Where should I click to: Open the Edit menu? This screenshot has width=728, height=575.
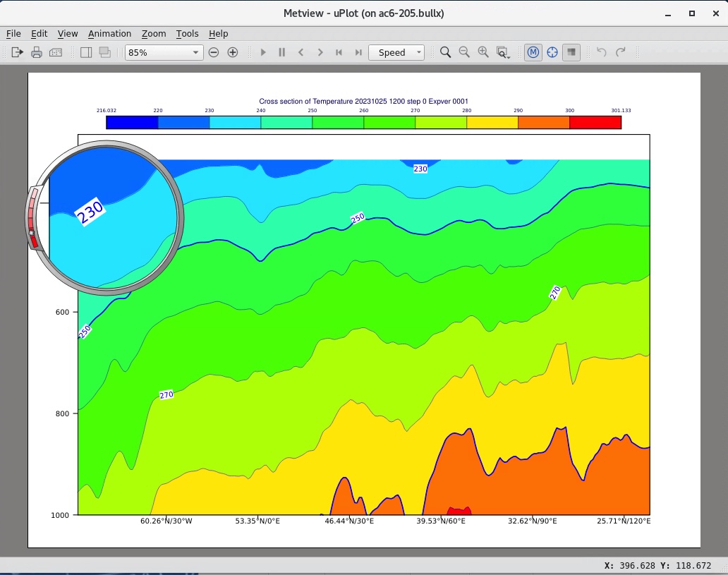[39, 33]
